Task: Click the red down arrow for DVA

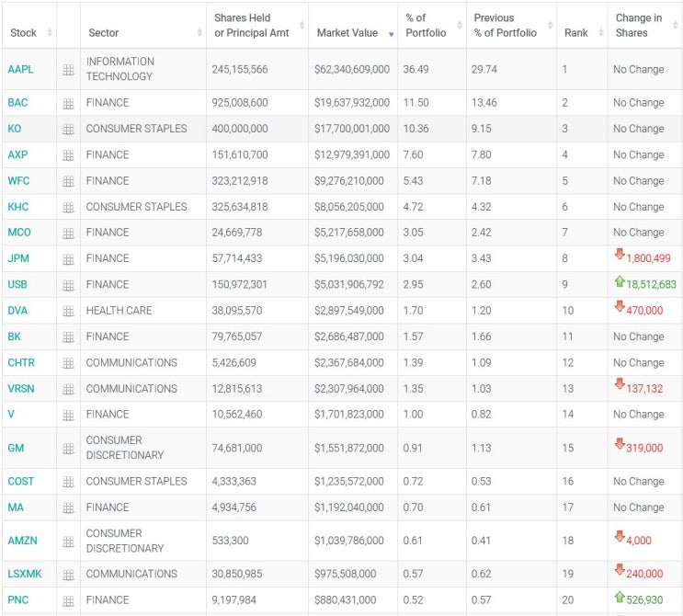Action: (x=620, y=307)
